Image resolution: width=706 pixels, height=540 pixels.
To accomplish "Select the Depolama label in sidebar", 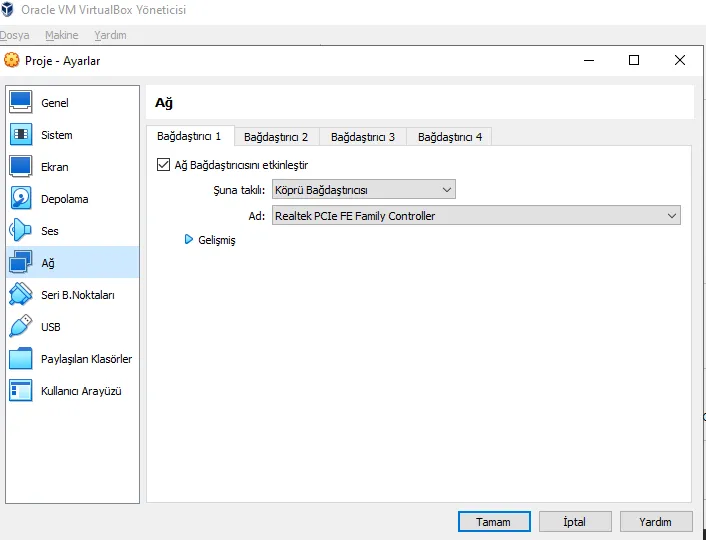I will pos(65,199).
